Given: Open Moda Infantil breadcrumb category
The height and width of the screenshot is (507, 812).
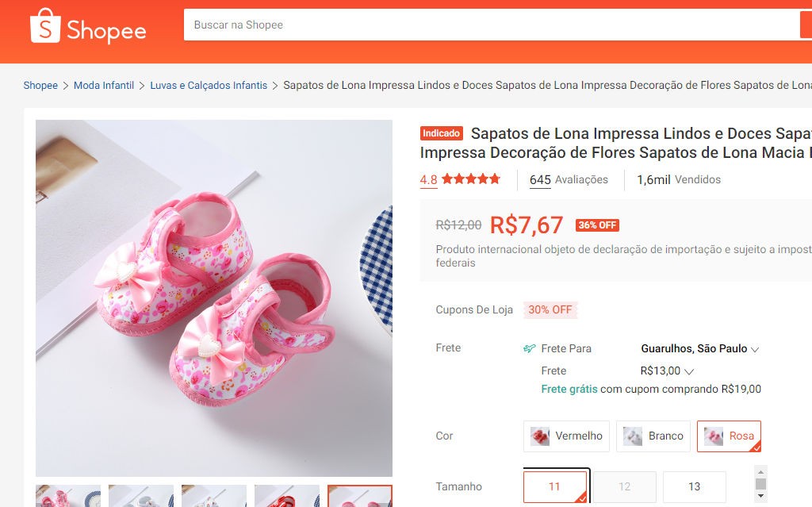Looking at the screenshot, I should click(104, 86).
